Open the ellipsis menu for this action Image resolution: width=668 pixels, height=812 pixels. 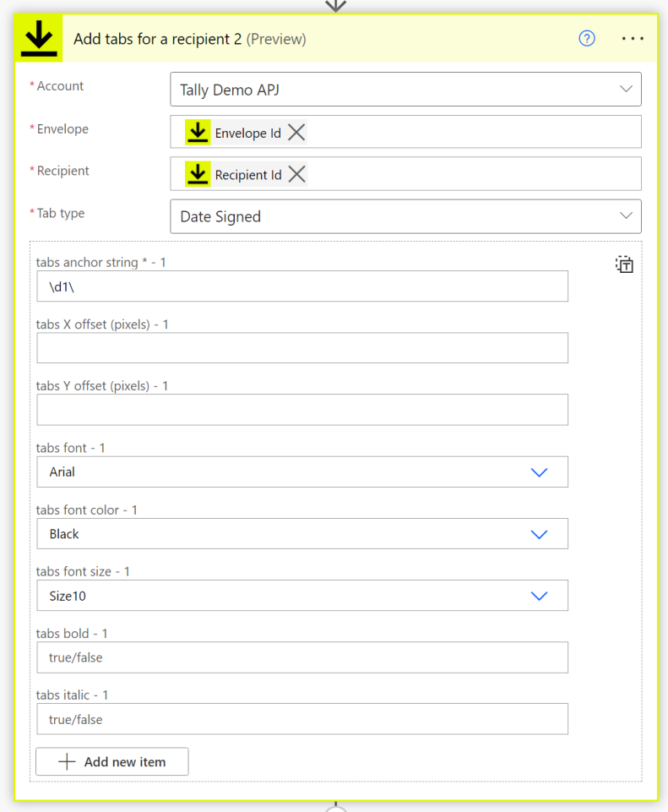(x=632, y=38)
